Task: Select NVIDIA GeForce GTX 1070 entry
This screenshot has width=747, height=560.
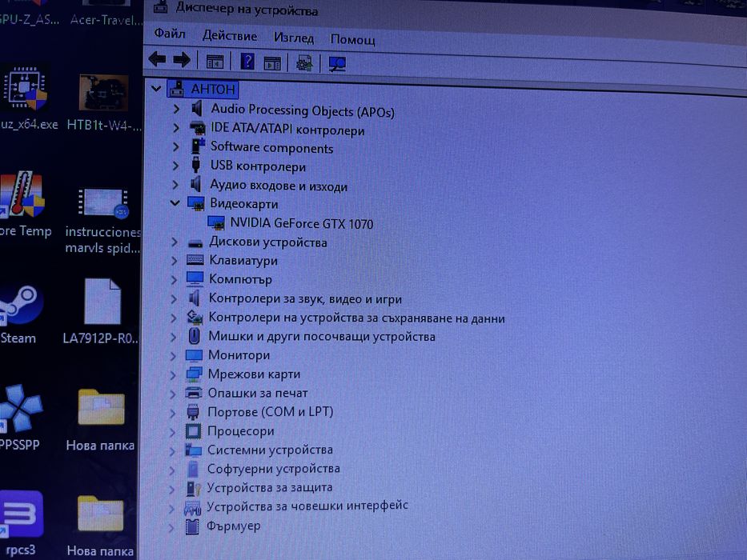Action: pyautogui.click(x=302, y=223)
